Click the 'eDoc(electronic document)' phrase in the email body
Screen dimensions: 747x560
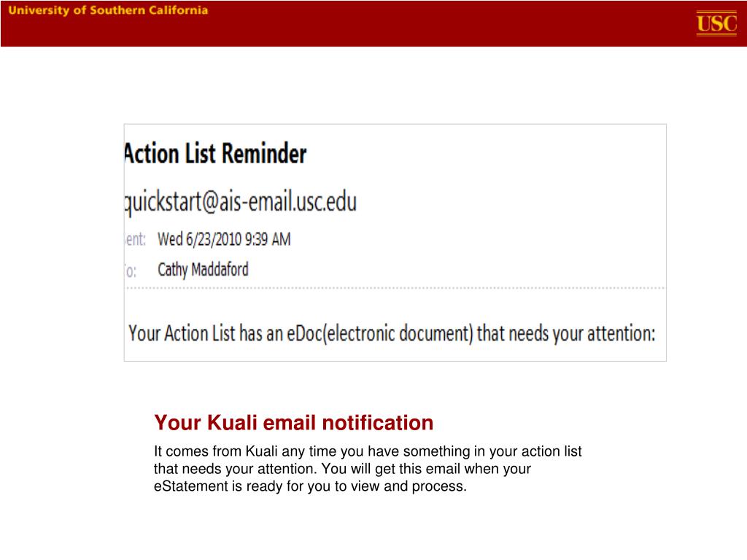pyautogui.click(x=379, y=332)
